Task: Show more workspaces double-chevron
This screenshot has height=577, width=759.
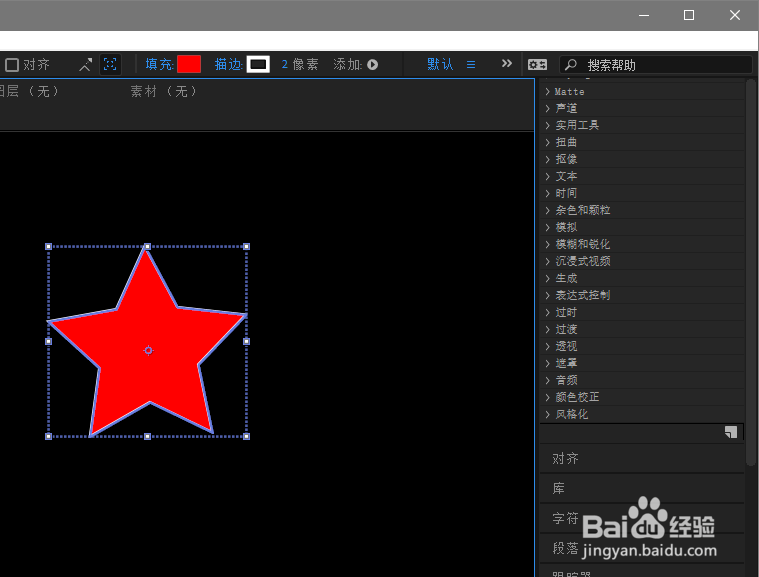Action: 506,63
